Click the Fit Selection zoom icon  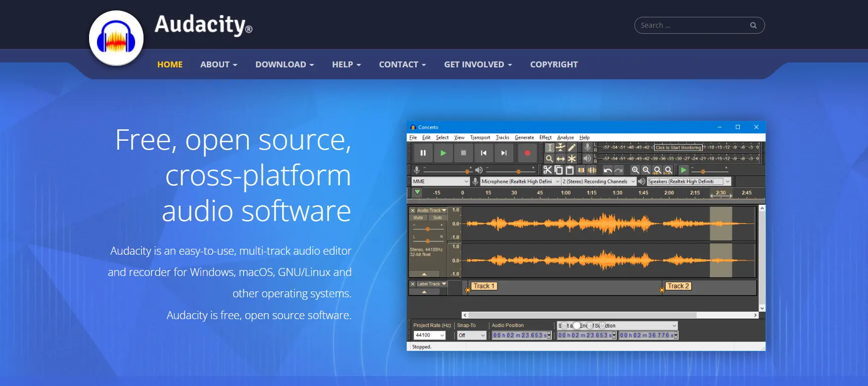tap(657, 170)
